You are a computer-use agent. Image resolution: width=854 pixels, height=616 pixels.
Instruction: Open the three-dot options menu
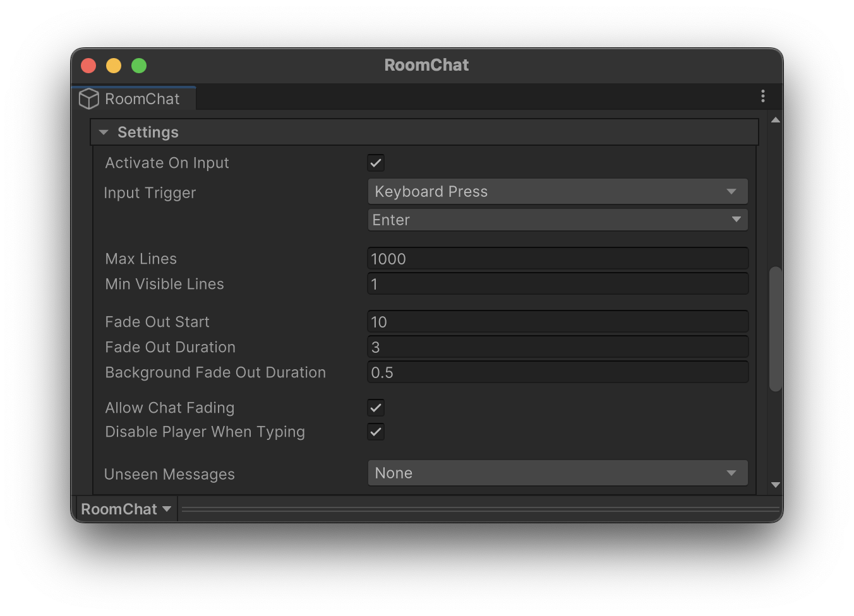763,96
